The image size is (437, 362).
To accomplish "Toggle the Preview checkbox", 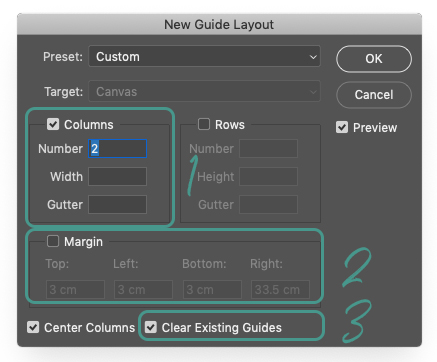I will pyautogui.click(x=342, y=127).
